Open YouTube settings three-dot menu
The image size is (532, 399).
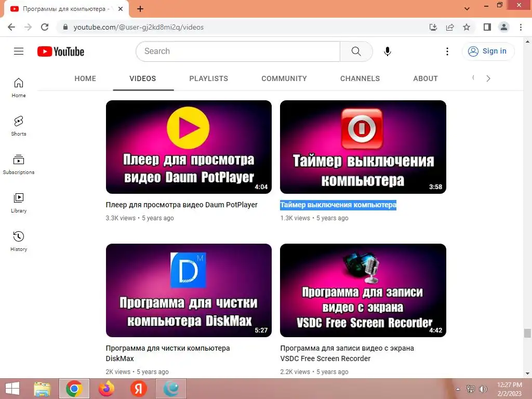click(x=447, y=51)
